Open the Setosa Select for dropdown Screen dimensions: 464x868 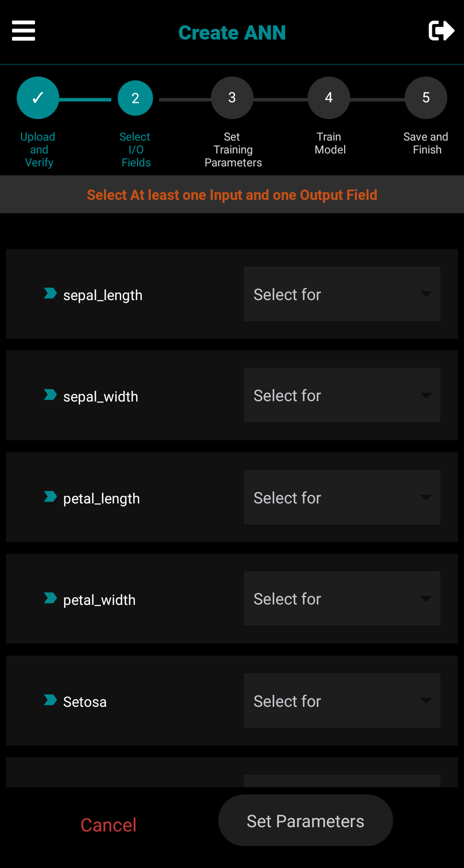(x=342, y=701)
